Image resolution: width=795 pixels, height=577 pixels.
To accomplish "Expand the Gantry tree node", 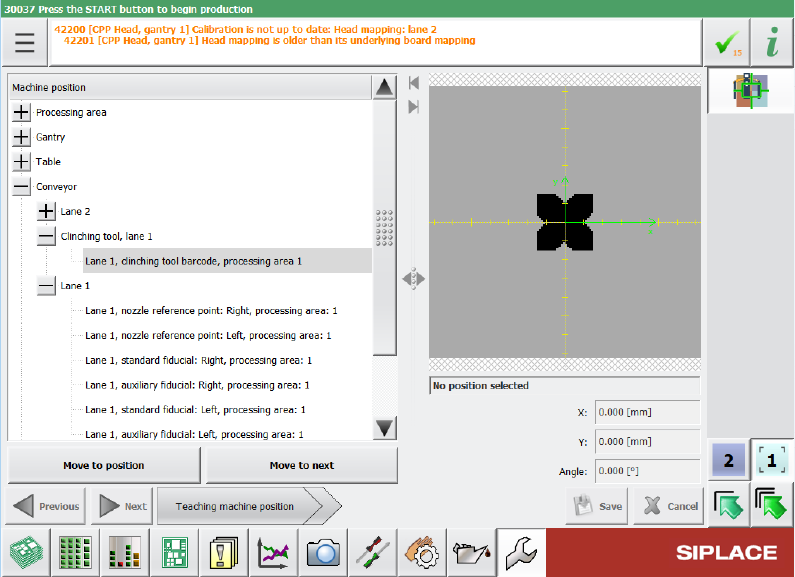I will [x=22, y=137].
